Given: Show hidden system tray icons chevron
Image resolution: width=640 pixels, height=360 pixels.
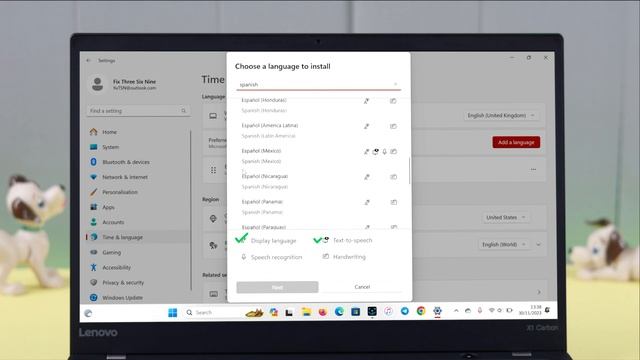Looking at the screenshot, I should point(456,311).
